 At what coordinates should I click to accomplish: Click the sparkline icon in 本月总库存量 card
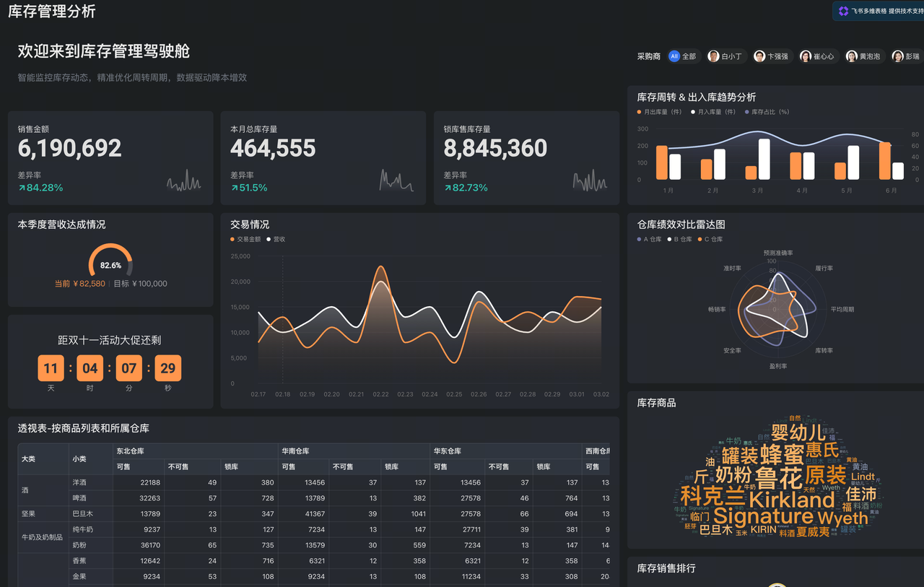[x=396, y=181]
